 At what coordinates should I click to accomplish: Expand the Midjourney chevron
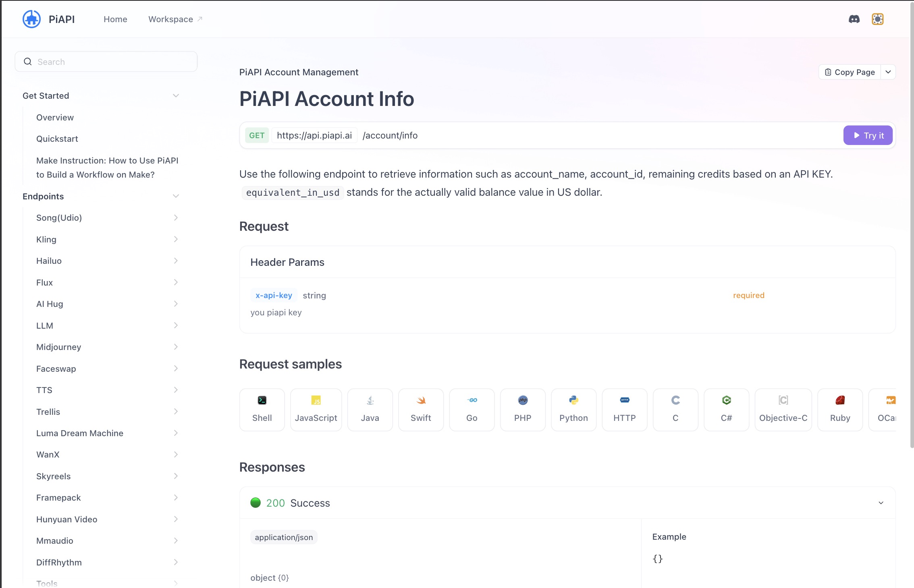coord(176,347)
